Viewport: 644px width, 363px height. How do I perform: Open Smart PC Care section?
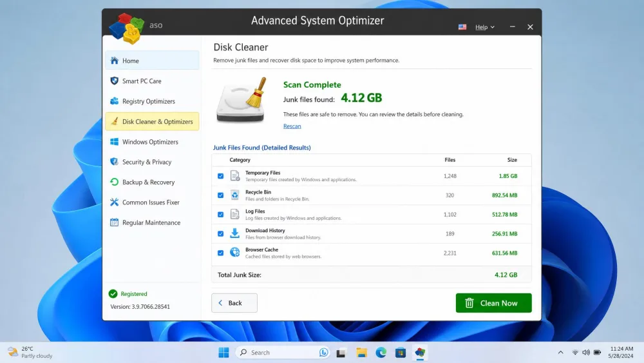coord(152,81)
